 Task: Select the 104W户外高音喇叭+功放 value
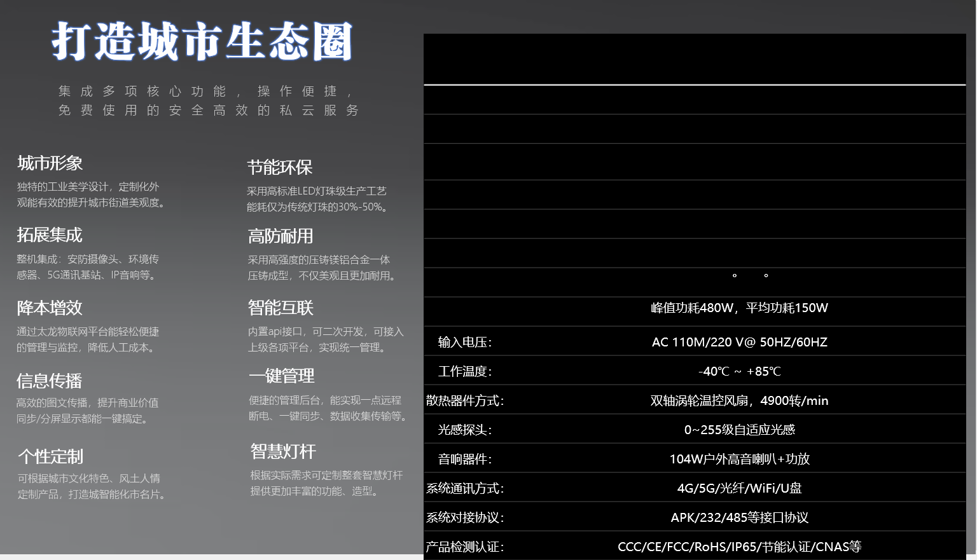point(740,459)
